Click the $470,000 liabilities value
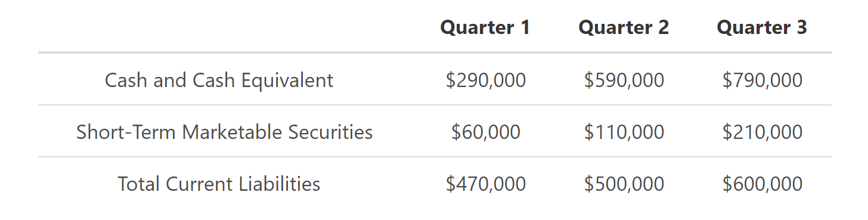The height and width of the screenshot is (220, 868). point(486,184)
